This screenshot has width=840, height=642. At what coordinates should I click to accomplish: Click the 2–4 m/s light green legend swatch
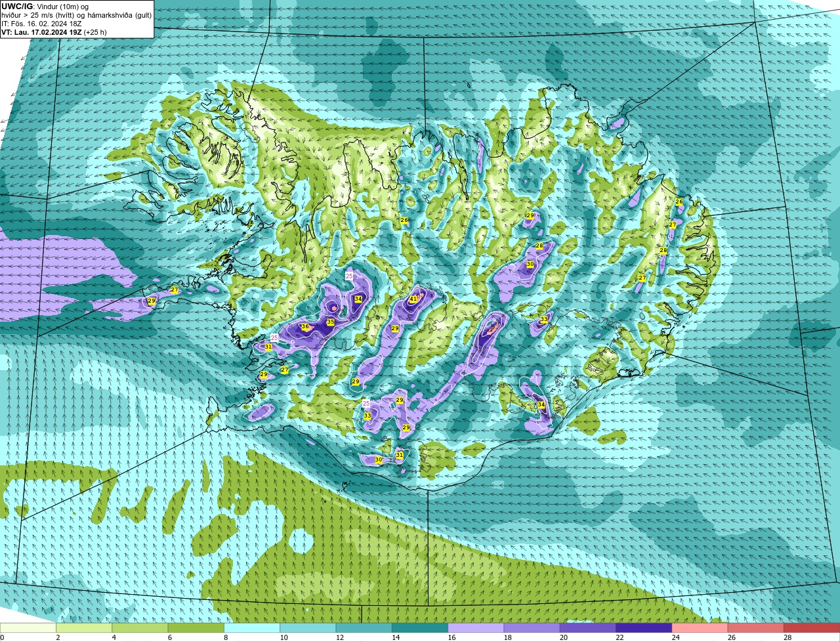(84, 628)
